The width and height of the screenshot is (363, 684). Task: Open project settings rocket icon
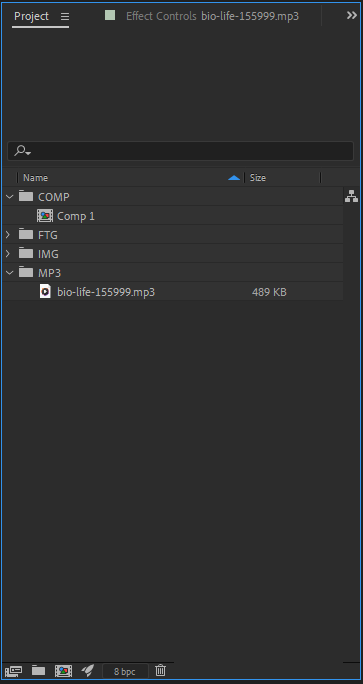(x=88, y=670)
